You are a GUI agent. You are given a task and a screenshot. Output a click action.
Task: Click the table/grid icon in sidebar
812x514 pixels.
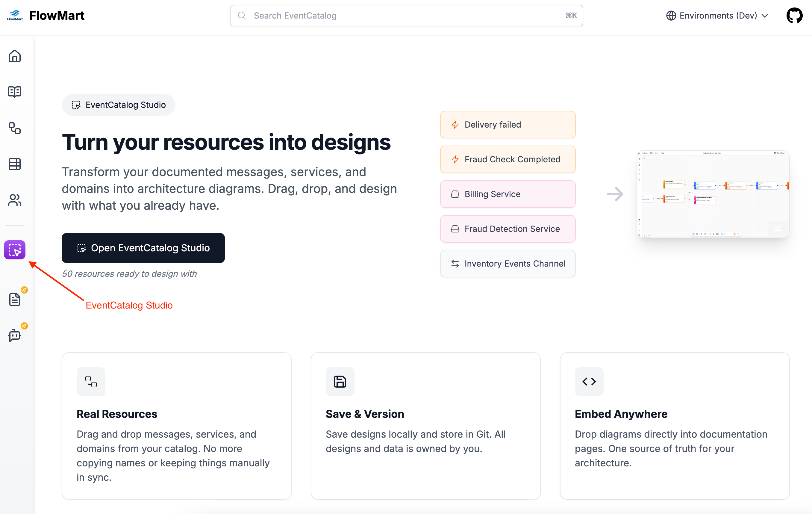click(x=14, y=164)
